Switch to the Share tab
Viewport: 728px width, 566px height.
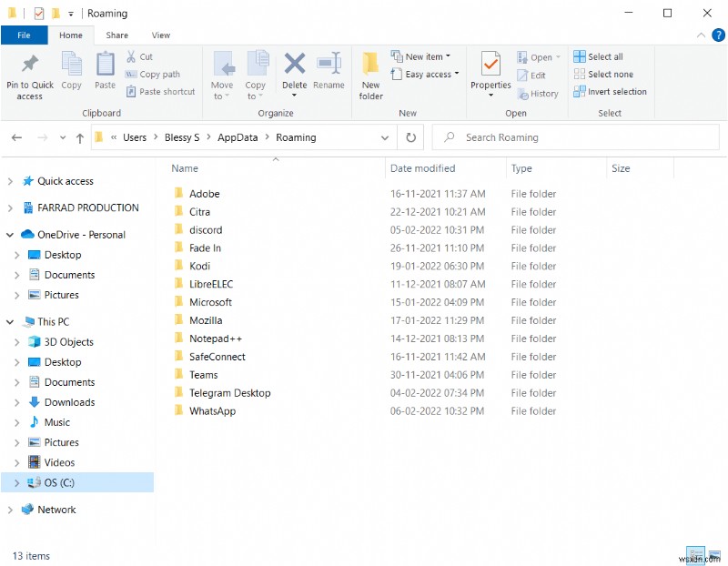click(x=117, y=35)
